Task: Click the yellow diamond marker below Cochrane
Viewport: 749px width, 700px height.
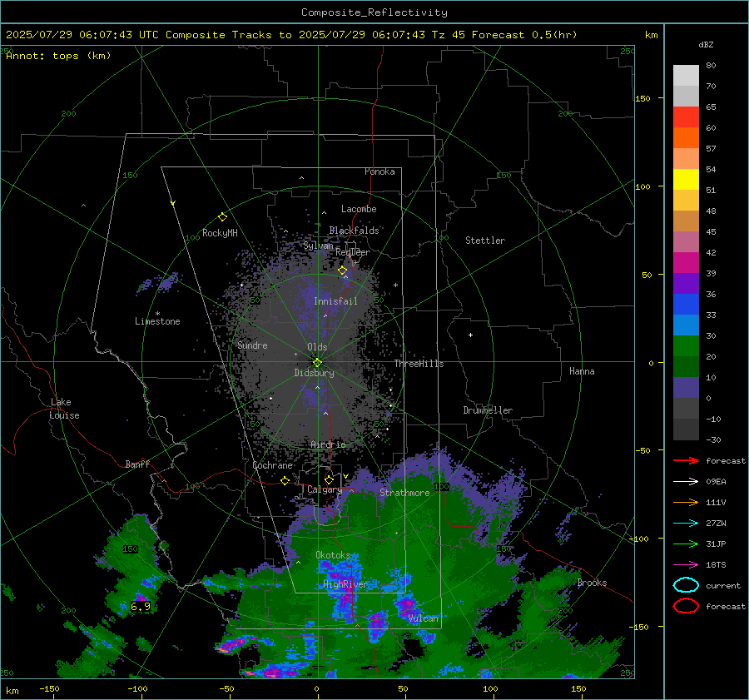Action: pyautogui.click(x=285, y=481)
